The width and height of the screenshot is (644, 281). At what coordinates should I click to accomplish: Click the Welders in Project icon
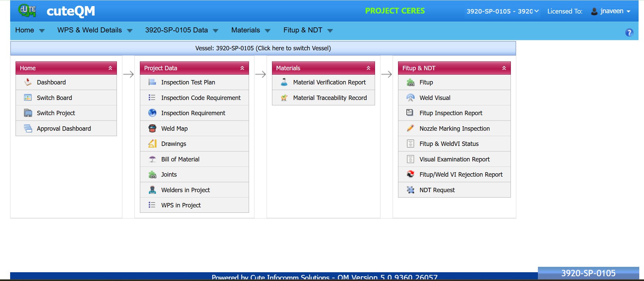[x=152, y=190]
